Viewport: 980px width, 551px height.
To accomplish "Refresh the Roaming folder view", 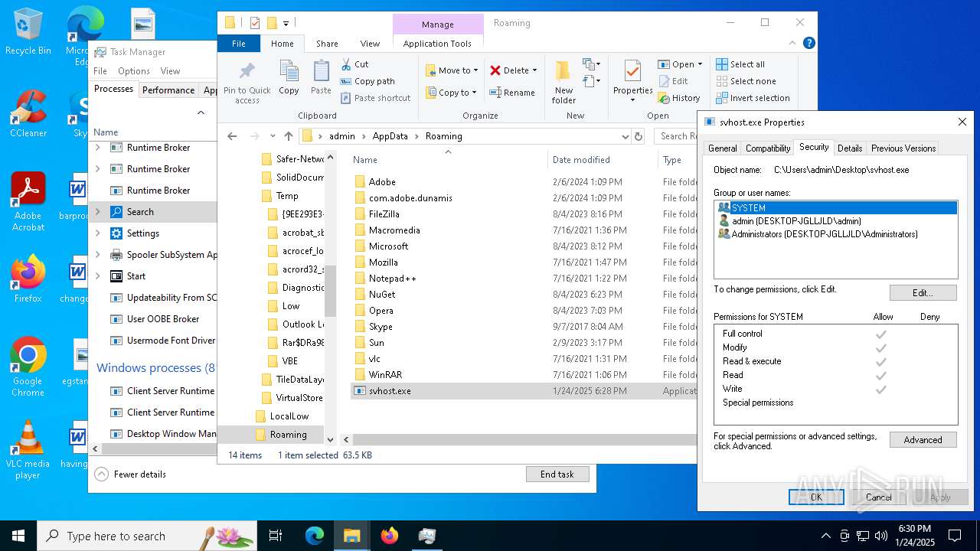I will [639, 136].
